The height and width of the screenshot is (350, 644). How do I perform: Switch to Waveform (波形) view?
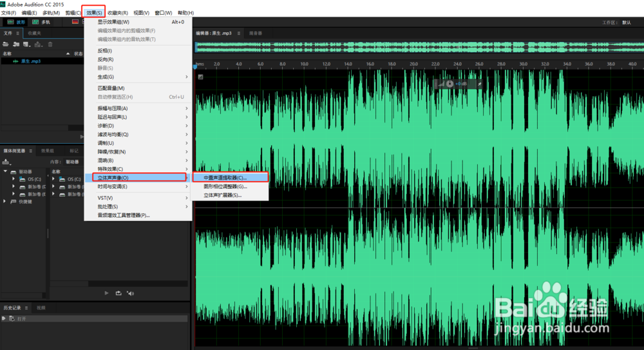click(x=17, y=22)
